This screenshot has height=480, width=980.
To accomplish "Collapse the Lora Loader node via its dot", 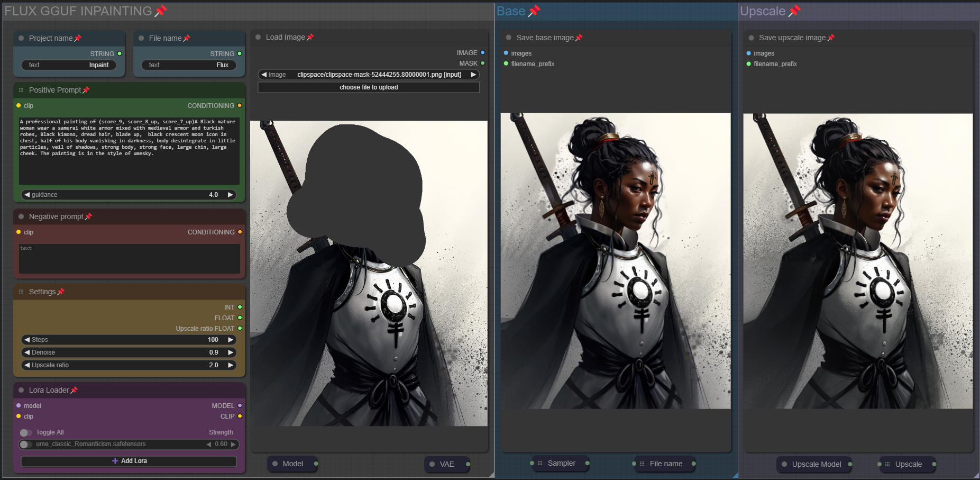I will click(x=21, y=390).
